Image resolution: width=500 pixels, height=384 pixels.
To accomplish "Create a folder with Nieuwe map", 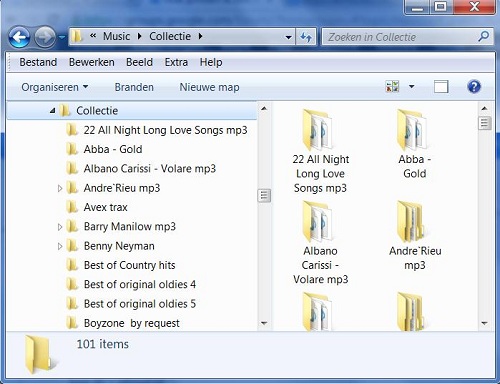I will point(209,87).
